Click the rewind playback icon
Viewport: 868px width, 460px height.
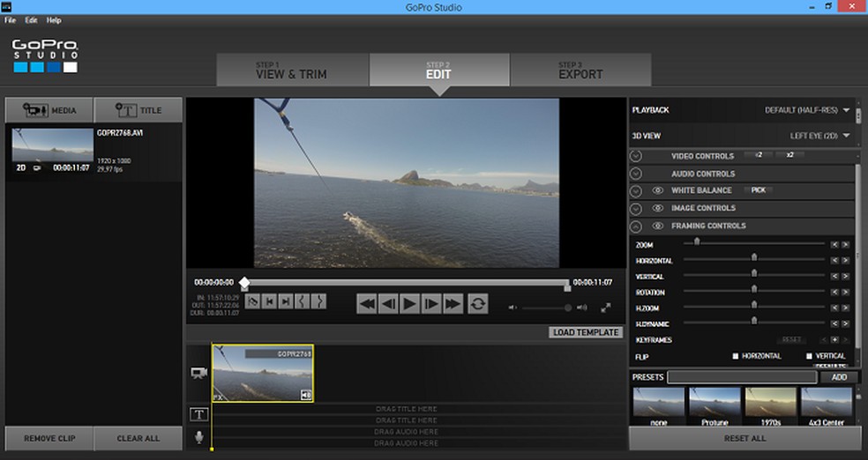pyautogui.click(x=367, y=304)
